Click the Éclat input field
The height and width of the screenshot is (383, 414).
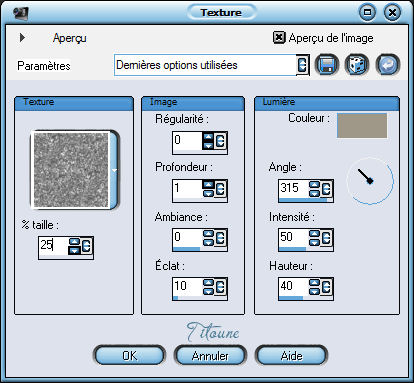pyautogui.click(x=187, y=287)
